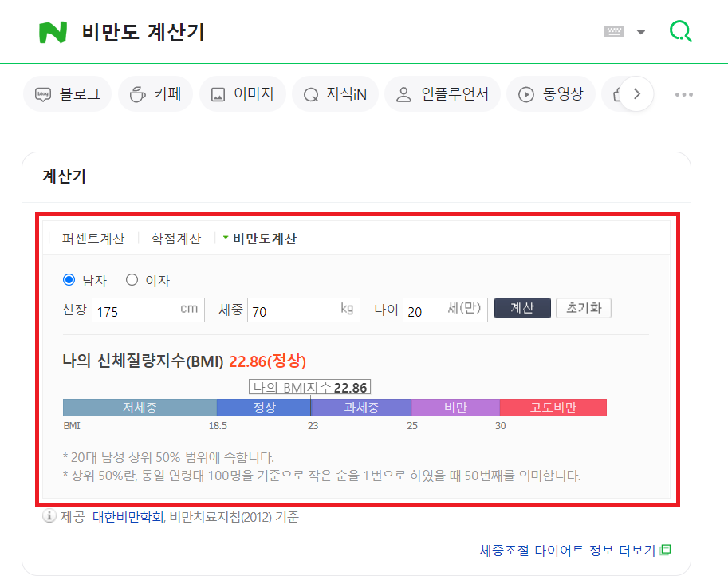This screenshot has height=588, width=728.
Task: Click the 인플루언서 person icon
Action: click(403, 93)
